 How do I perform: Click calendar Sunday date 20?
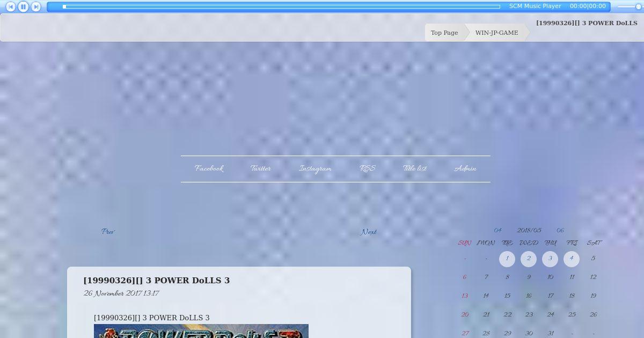465,315
